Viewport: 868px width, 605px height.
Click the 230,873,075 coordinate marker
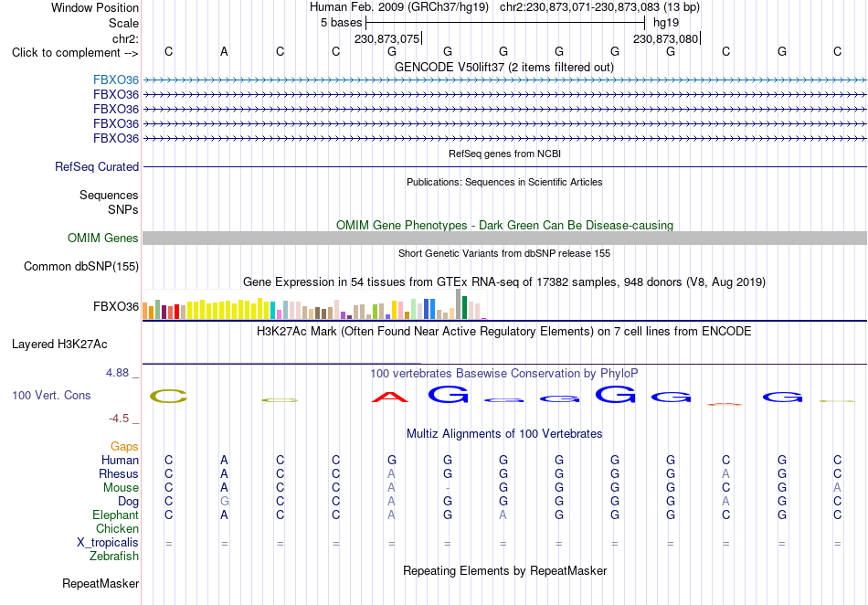click(387, 38)
